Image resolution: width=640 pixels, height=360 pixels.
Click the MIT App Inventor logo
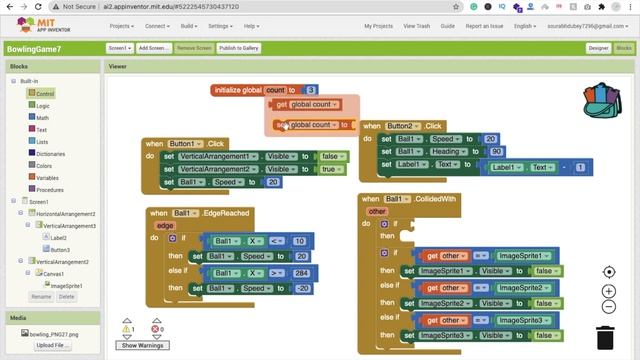44,25
